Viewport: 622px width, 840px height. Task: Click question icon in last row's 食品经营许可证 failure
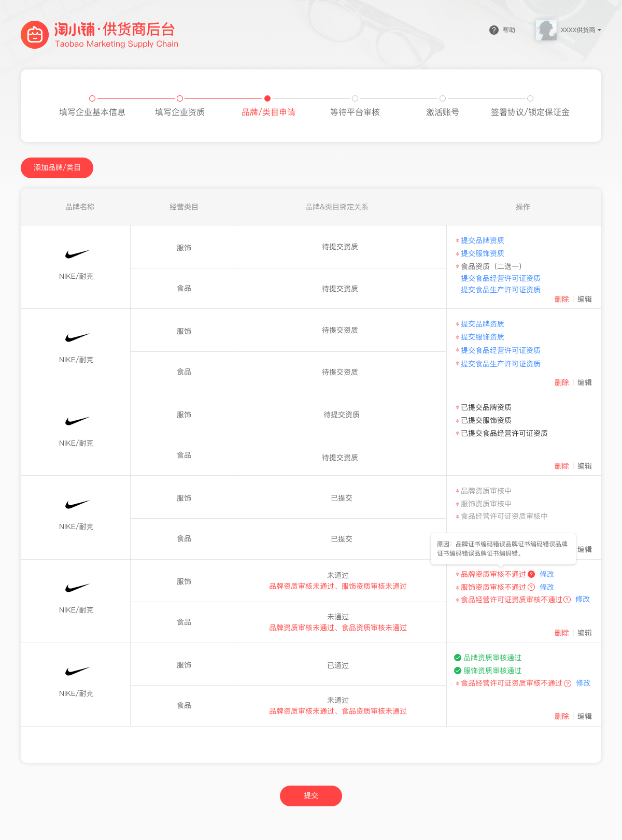[x=568, y=684]
